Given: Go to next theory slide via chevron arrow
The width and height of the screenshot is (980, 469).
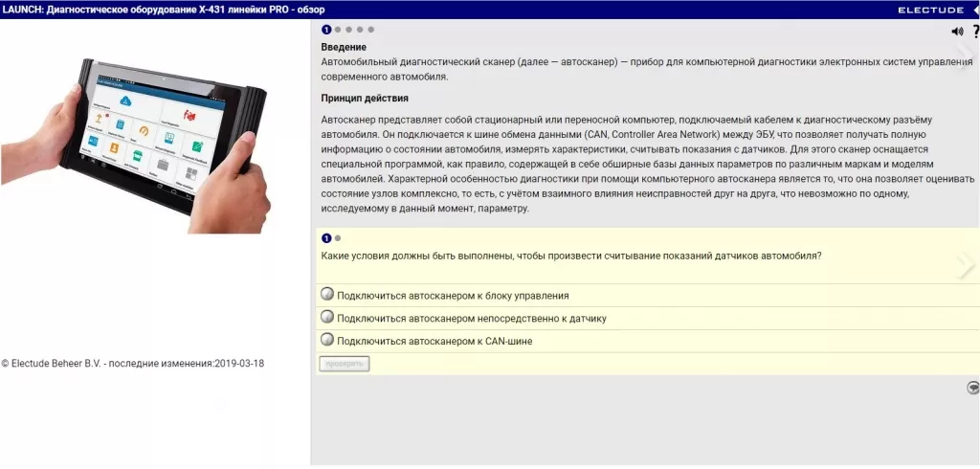Looking at the screenshot, I should tap(967, 56).
